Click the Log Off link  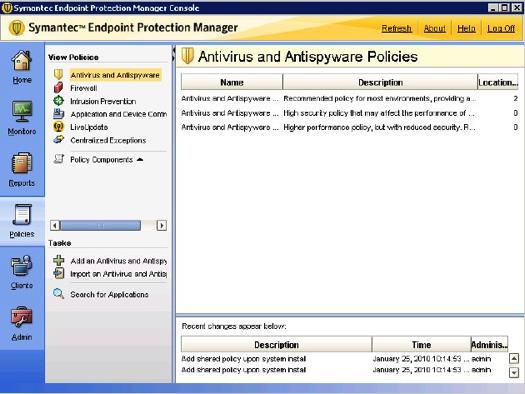pos(501,29)
